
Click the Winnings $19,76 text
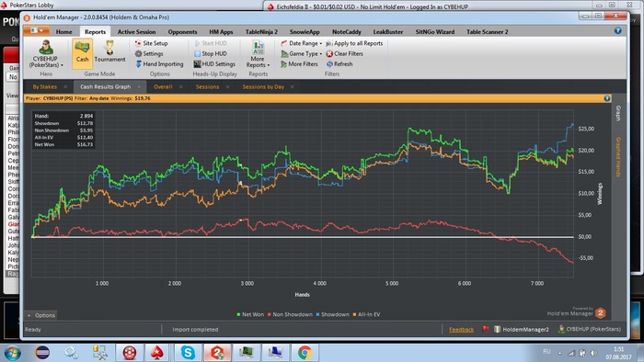point(131,98)
